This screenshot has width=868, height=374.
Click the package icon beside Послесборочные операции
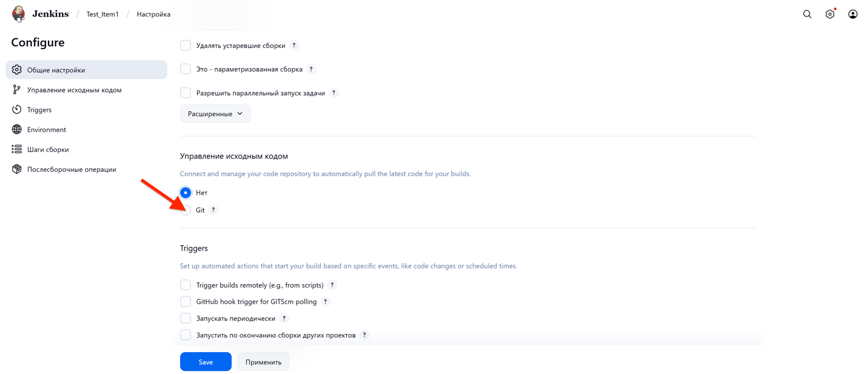[17, 169]
